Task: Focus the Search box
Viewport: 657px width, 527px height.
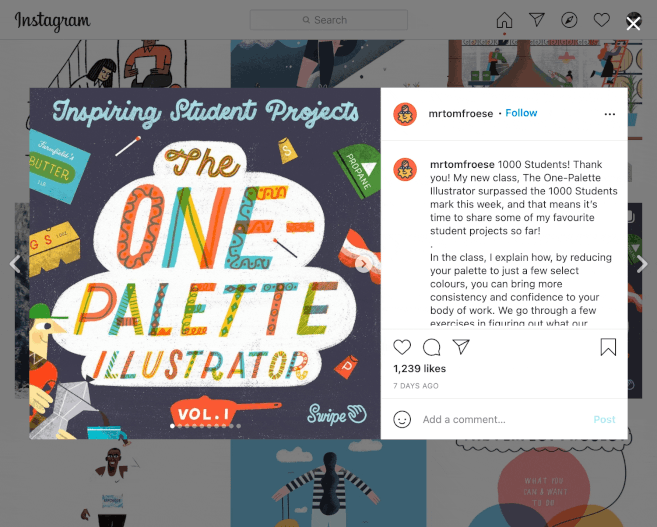Action: pos(328,20)
